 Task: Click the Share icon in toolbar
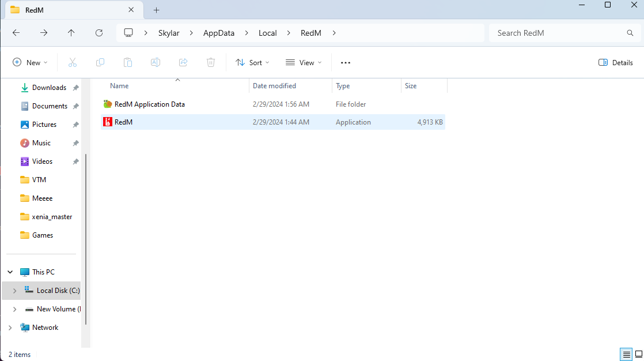pyautogui.click(x=183, y=62)
